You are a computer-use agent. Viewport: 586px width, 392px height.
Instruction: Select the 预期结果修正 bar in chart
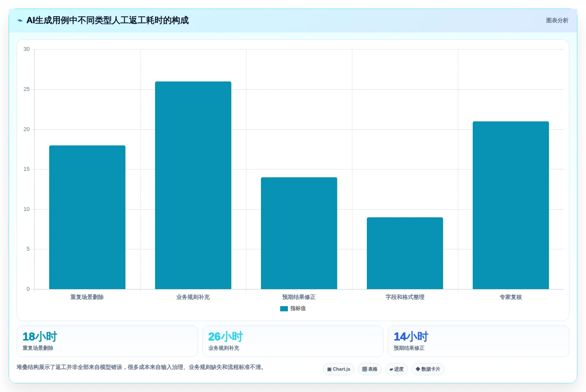pos(299,233)
